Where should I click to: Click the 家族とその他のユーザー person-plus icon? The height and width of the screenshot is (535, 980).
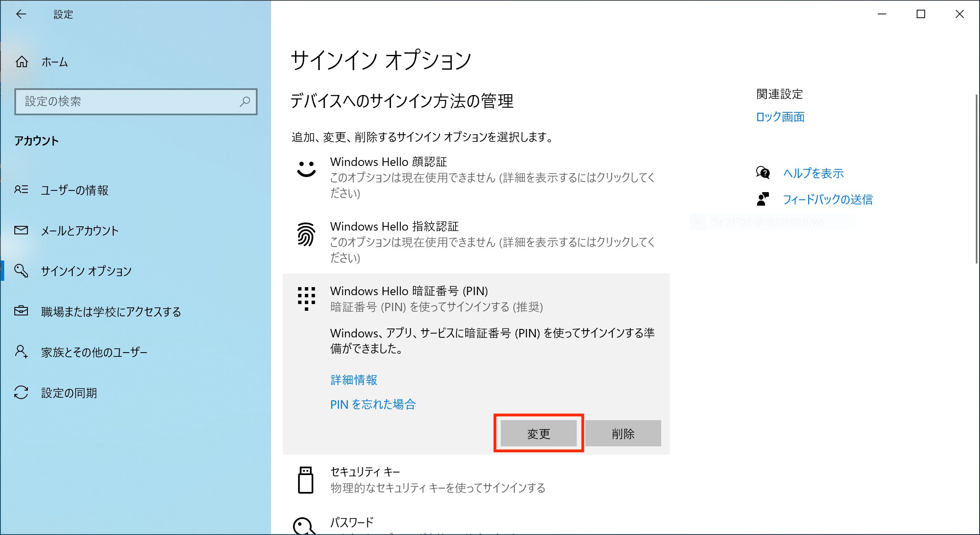(x=21, y=351)
